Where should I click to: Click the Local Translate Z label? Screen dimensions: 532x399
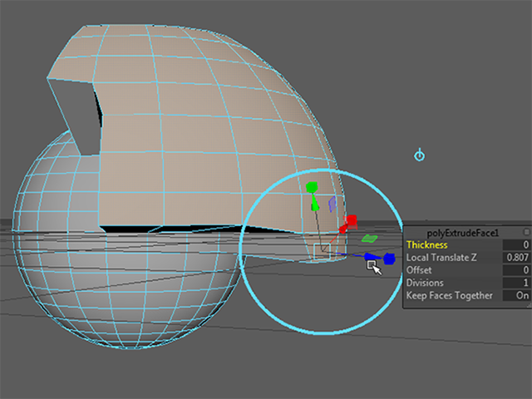tap(441, 258)
